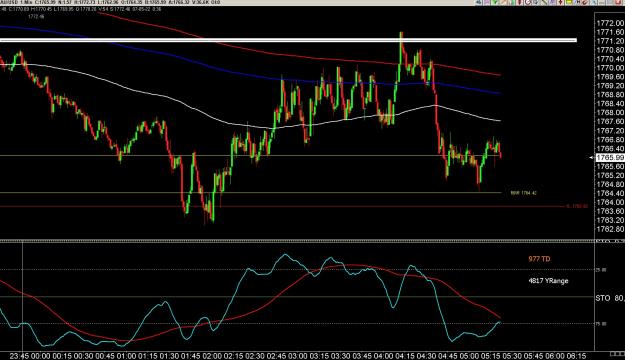
Task: Click the current price marker 1765.99
Action: click(609, 157)
